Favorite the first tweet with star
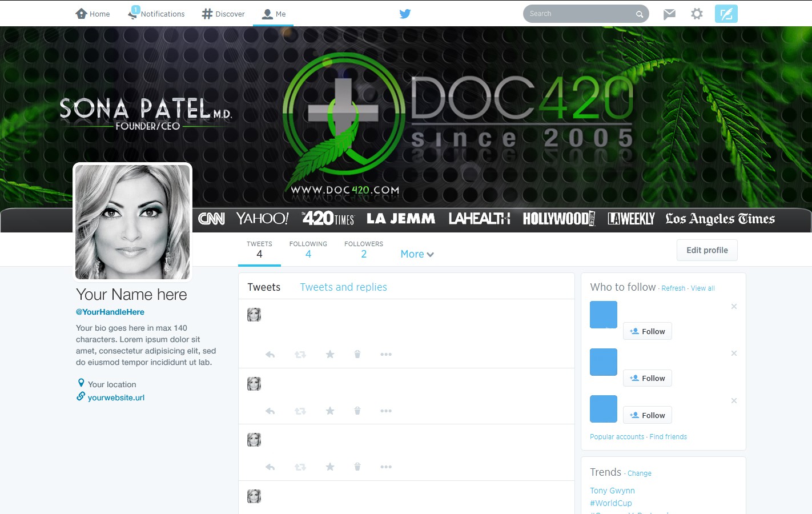 [x=330, y=354]
